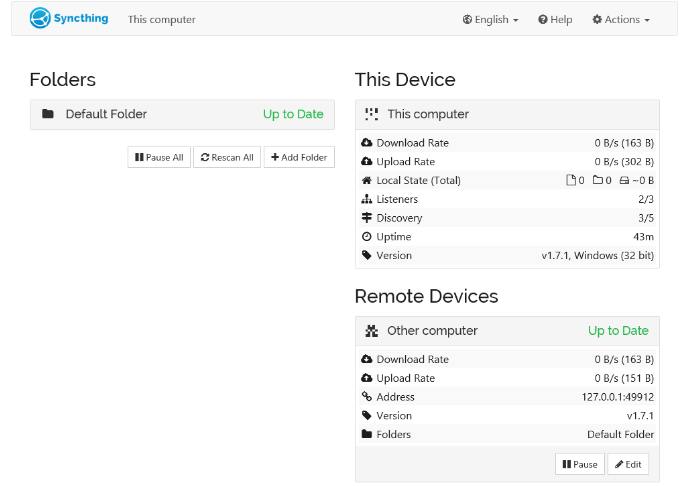Click Default Folder Up to Date status
680x486 pixels.
point(293,114)
